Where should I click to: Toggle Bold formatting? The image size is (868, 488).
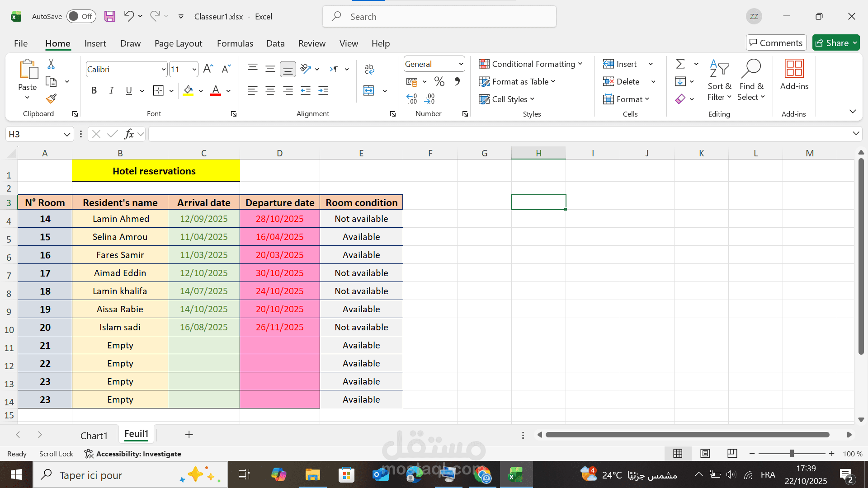[x=94, y=91]
